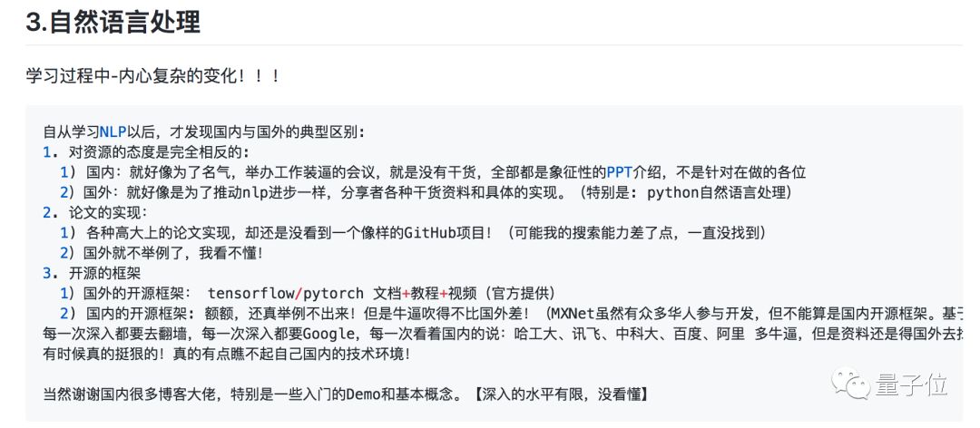980x428 pixels.
Task: Click the word tensorflow in the code block
Action: click(249, 293)
